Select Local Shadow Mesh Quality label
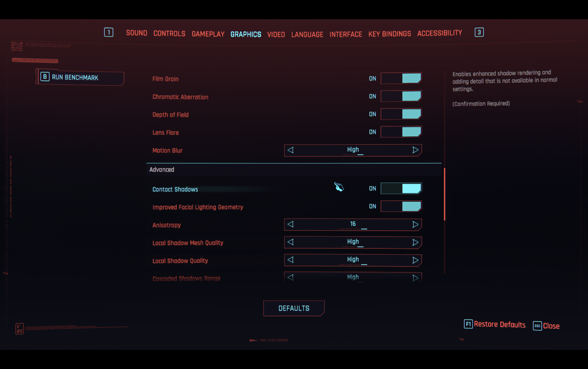The width and height of the screenshot is (588, 369). click(x=188, y=243)
